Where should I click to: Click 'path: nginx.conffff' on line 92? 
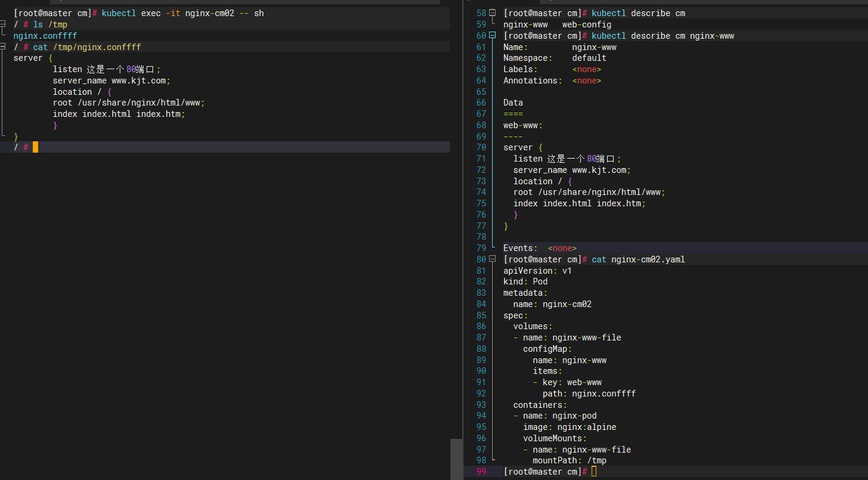tap(589, 394)
